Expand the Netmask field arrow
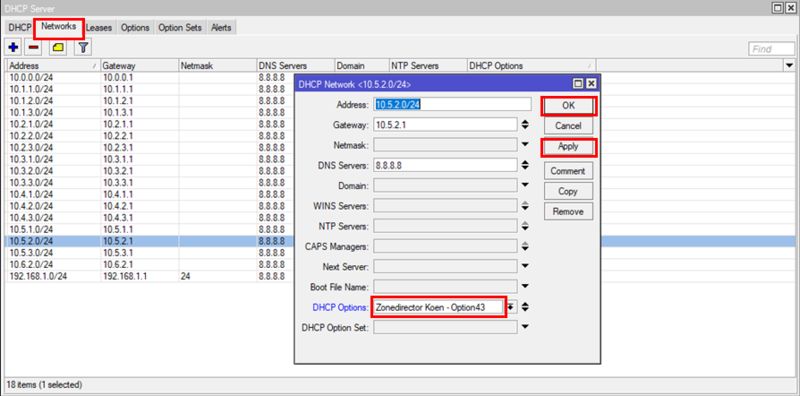 click(x=525, y=145)
